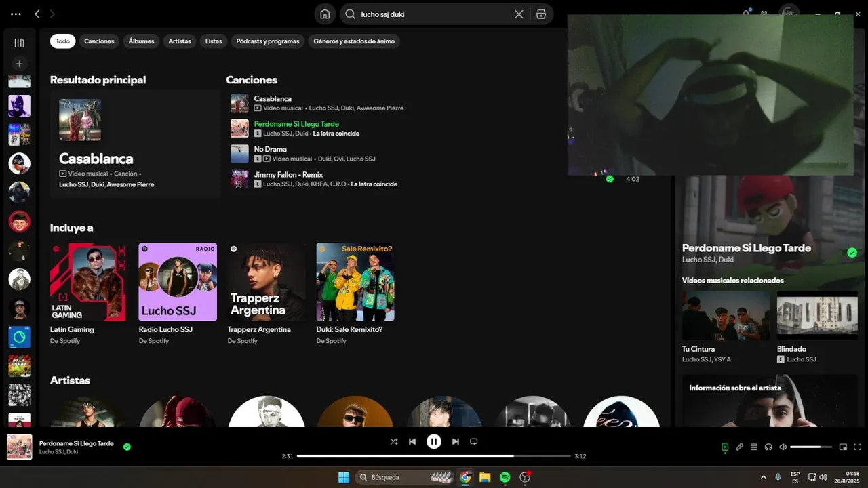
Task: Expand the hidden system tray icons chevron
Action: (763, 477)
